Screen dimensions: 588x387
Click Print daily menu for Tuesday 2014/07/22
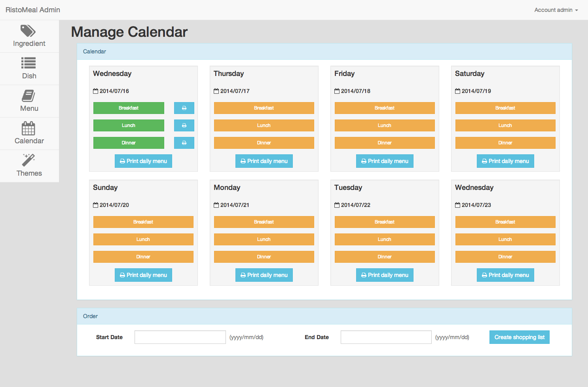point(384,275)
